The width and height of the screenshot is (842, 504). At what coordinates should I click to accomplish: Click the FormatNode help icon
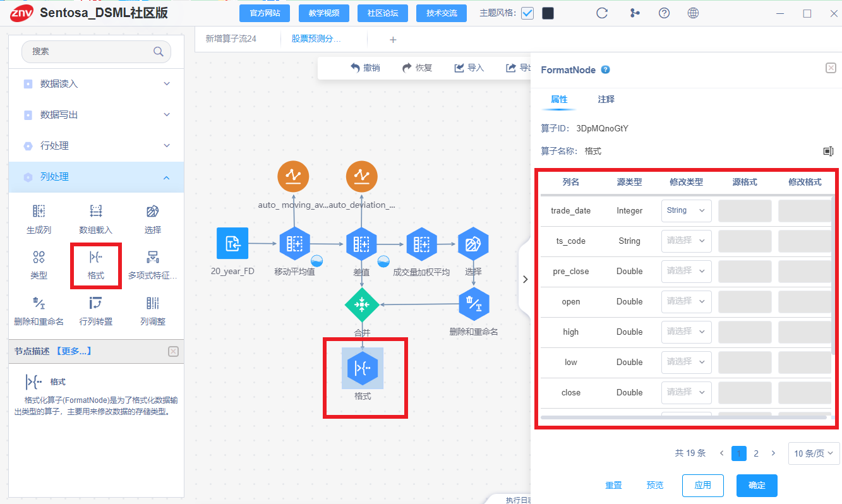point(605,70)
